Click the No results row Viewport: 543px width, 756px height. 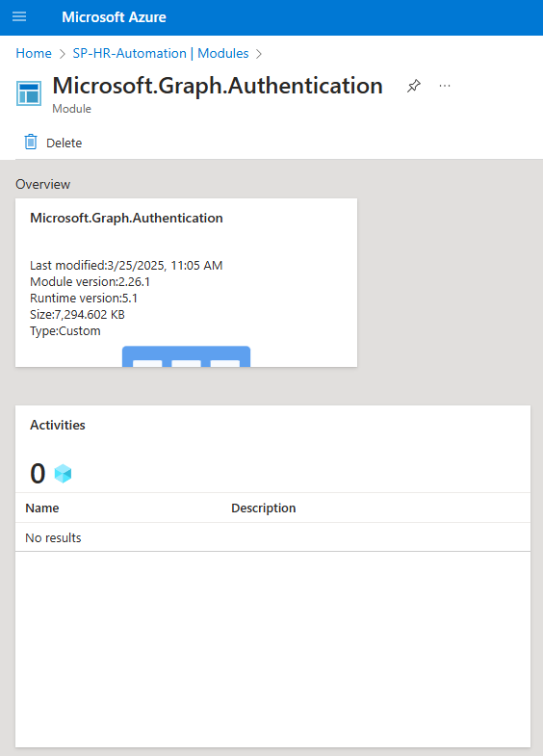click(x=272, y=537)
